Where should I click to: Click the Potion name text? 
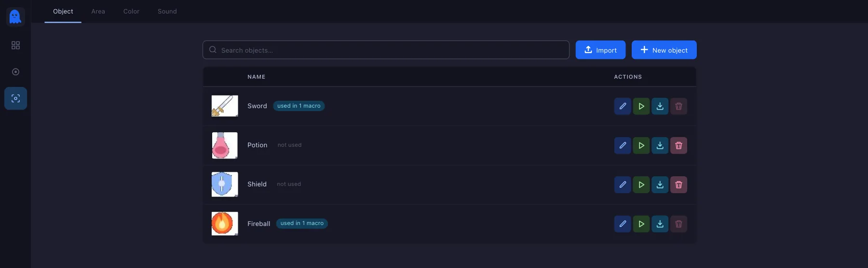[258, 145]
